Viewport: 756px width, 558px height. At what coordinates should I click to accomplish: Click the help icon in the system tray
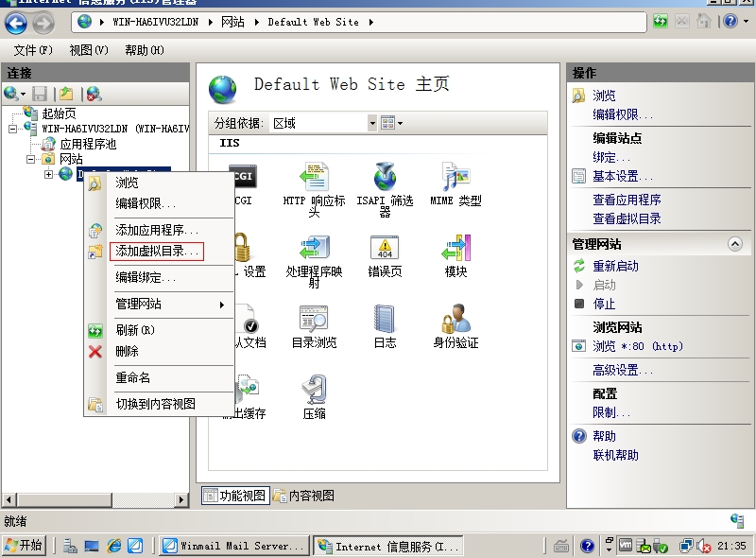[587, 546]
